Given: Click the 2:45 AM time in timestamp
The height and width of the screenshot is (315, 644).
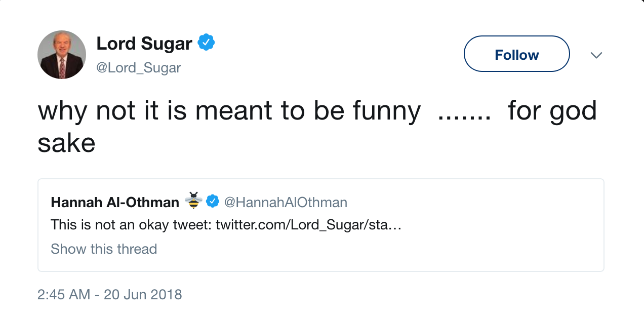Looking at the screenshot, I should (63, 294).
